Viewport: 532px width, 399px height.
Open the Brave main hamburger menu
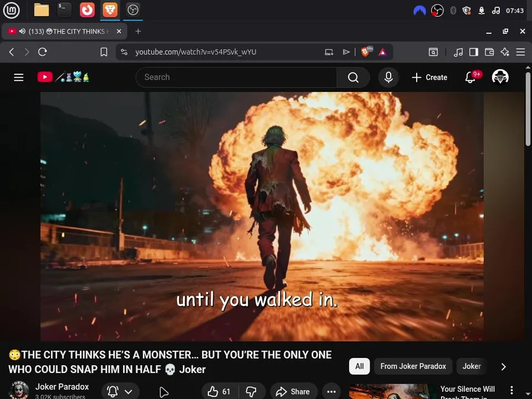coord(520,52)
